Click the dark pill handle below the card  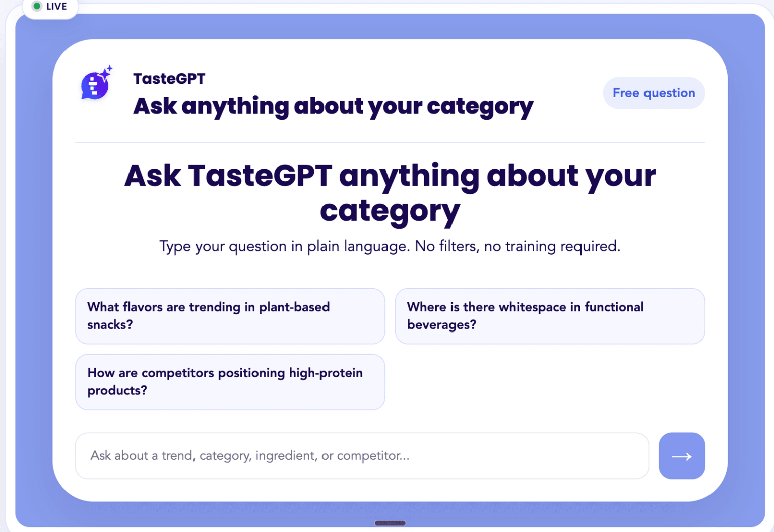tap(390, 523)
